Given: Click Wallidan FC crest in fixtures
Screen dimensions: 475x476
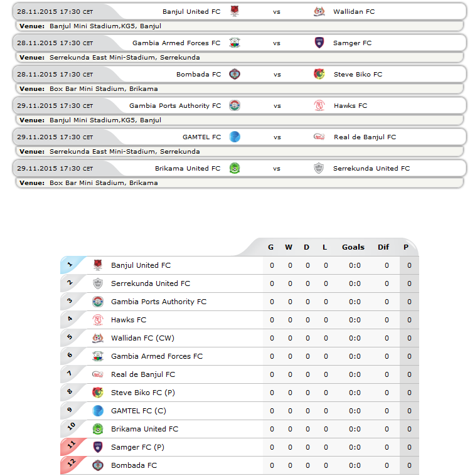Looking at the screenshot, I should pos(319,11).
